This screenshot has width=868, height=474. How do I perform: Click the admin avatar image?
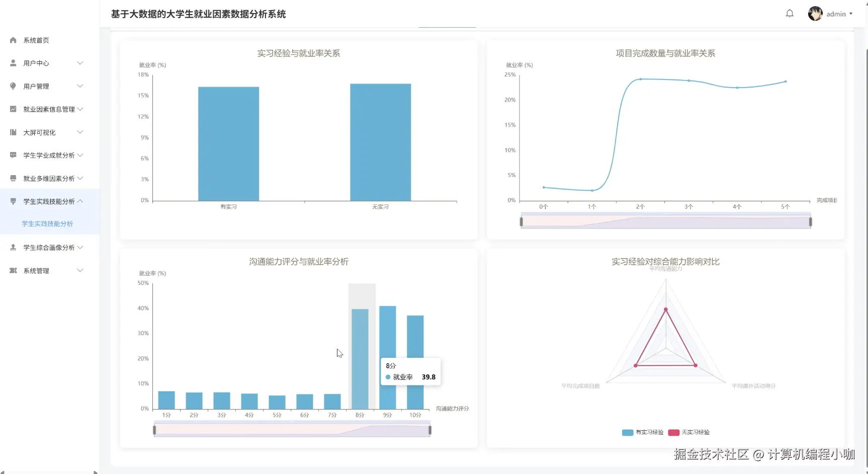click(815, 14)
